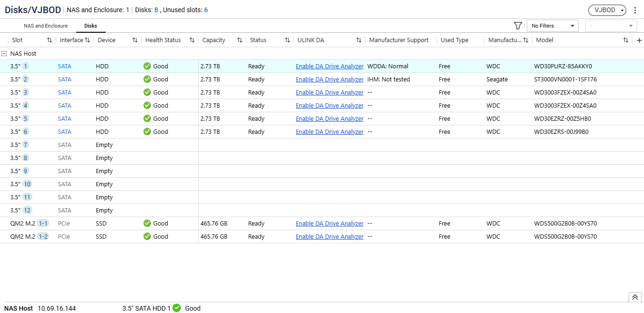Click 465.76 GB capacity for QM2 M.2 1-1
The height and width of the screenshot is (313, 644).
coord(214,224)
